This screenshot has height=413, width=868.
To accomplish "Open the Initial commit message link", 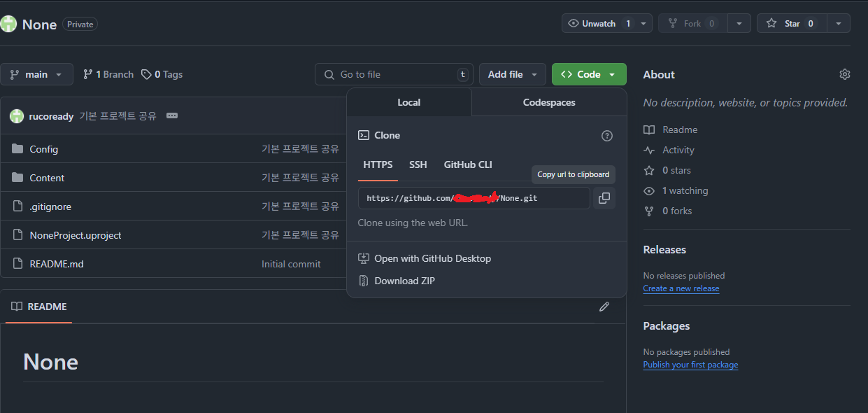I will click(x=291, y=264).
